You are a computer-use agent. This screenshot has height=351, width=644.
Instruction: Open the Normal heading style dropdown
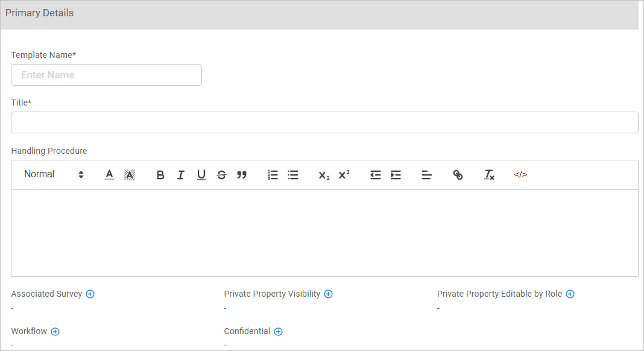(x=54, y=174)
